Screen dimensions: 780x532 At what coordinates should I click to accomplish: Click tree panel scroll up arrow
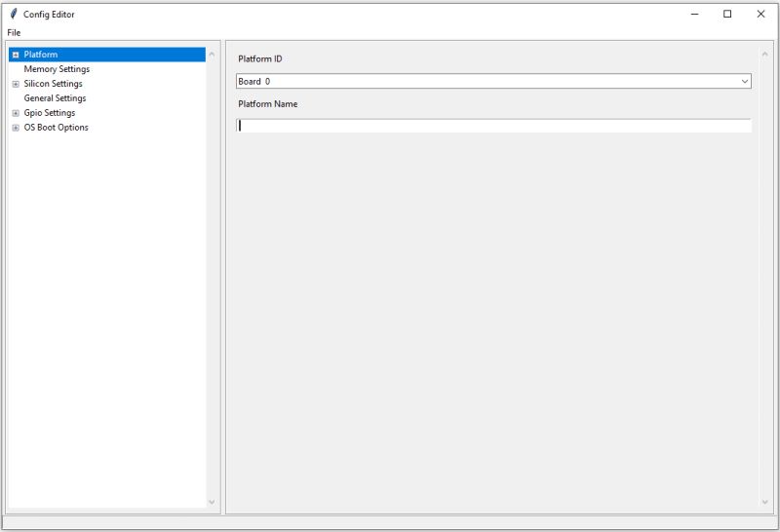click(212, 55)
